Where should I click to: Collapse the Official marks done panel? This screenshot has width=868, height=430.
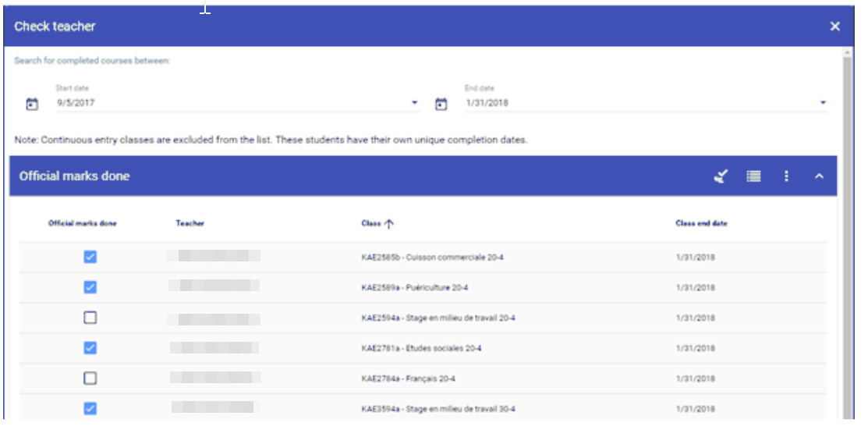[x=819, y=176]
